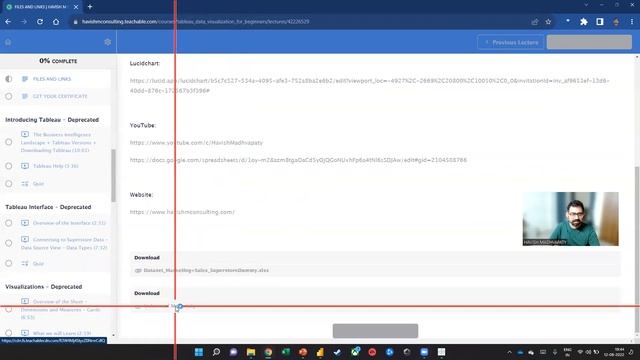Click the course home icon in blue header
This screenshot has width=640, height=360.
tap(8, 42)
